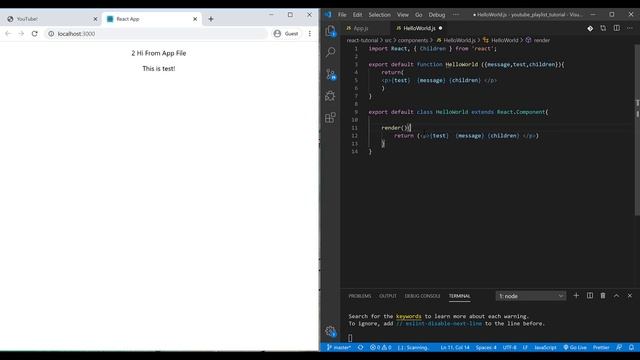
Task: Open the Search view in activity bar
Action: point(331,52)
